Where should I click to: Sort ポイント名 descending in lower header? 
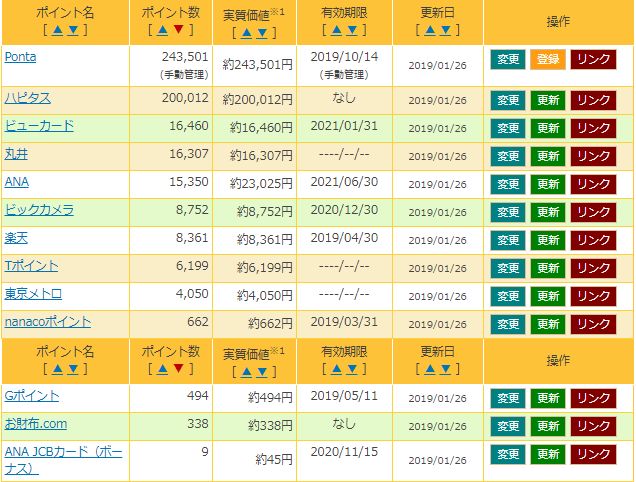pyautogui.click(x=73, y=369)
